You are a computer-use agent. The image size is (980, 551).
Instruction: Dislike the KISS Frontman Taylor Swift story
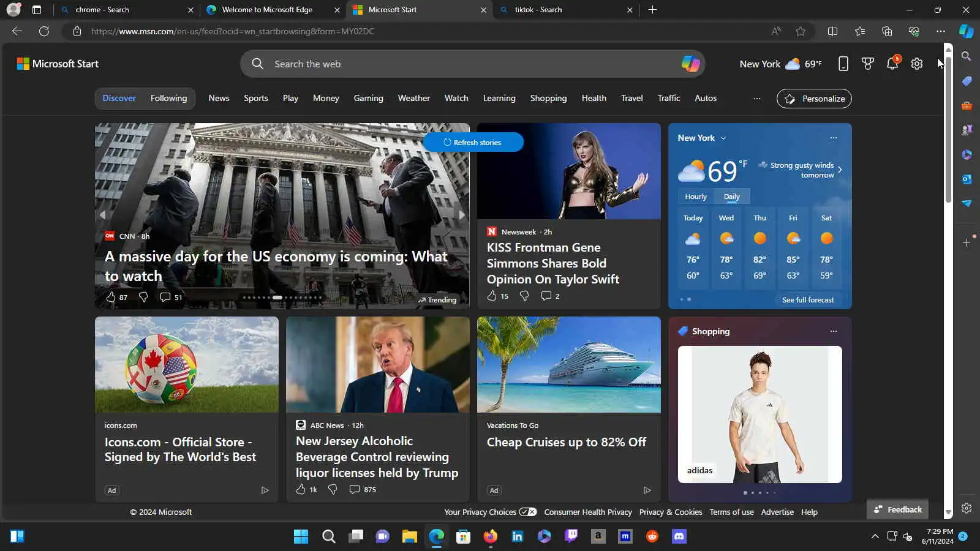[524, 296]
